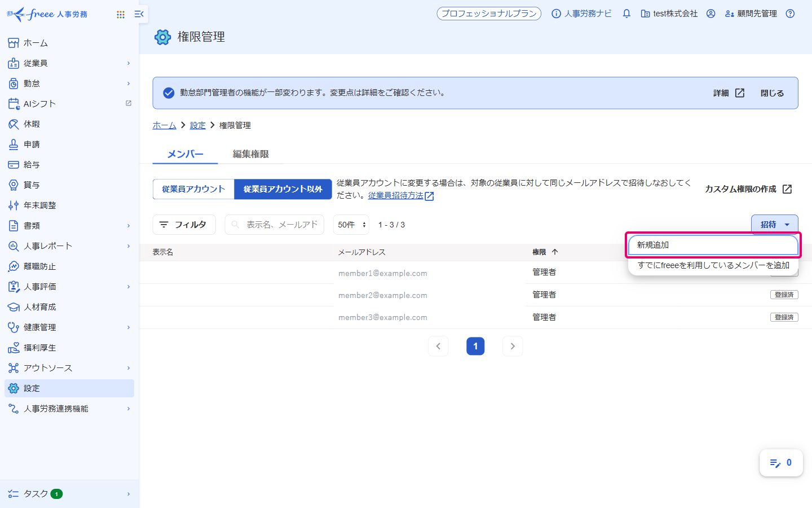Open notifications bell icon

(x=626, y=14)
